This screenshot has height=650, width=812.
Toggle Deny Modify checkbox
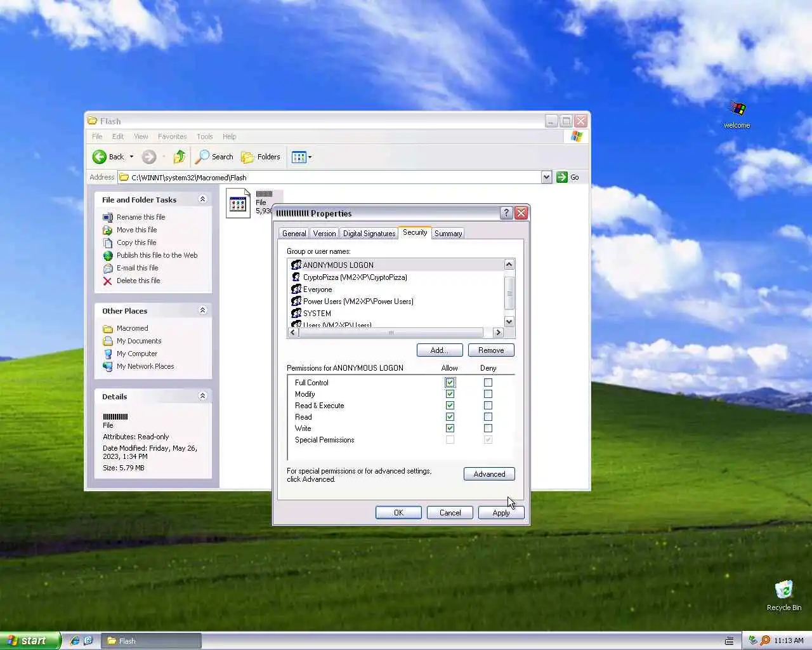488,394
